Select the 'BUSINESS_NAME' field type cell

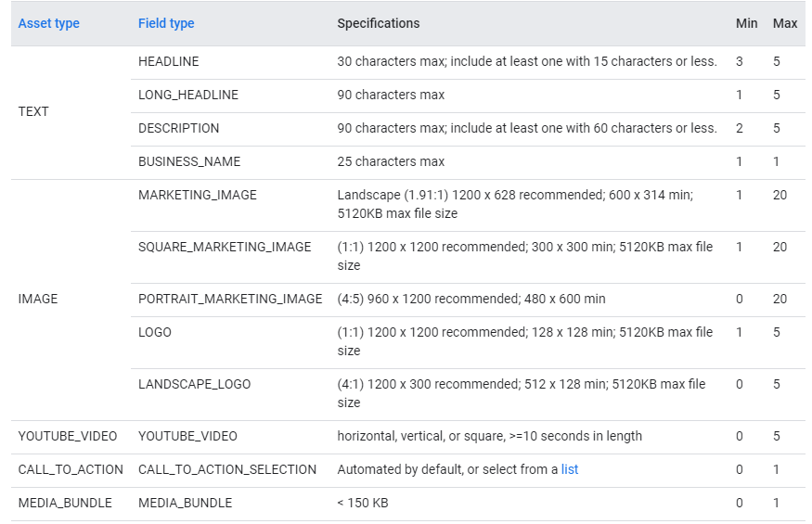[189, 161]
